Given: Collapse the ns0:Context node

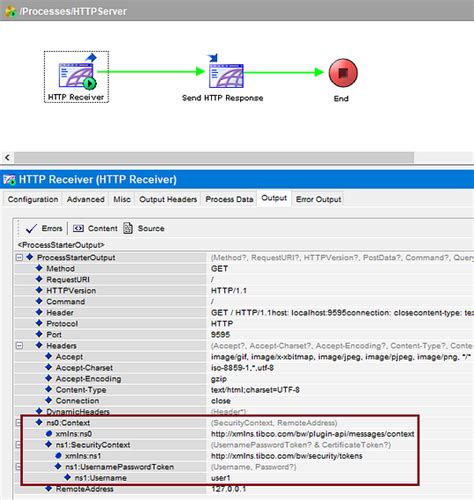Looking at the screenshot, I should coord(19,423).
